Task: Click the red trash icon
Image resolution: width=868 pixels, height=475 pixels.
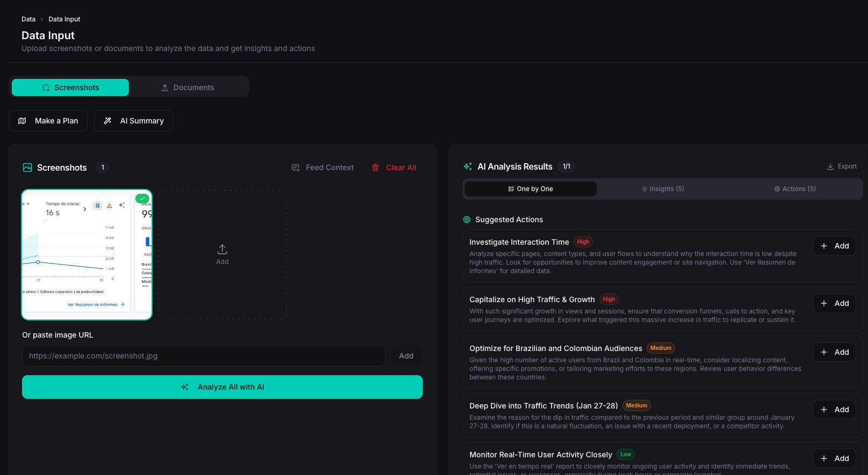Action: tap(375, 167)
